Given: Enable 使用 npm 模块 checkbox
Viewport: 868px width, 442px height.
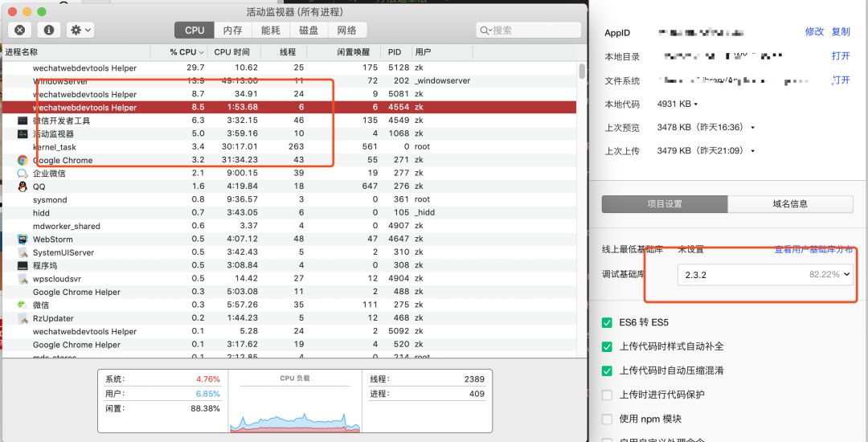Looking at the screenshot, I should [607, 419].
